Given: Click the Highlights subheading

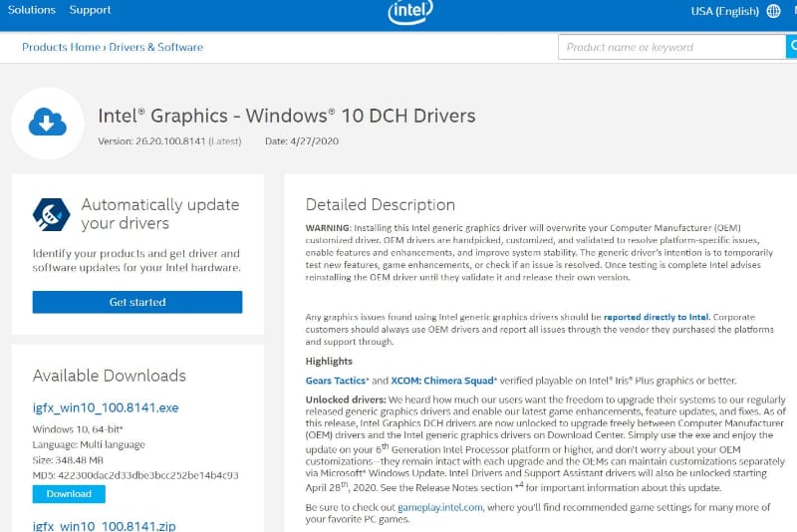Looking at the screenshot, I should tap(329, 362).
